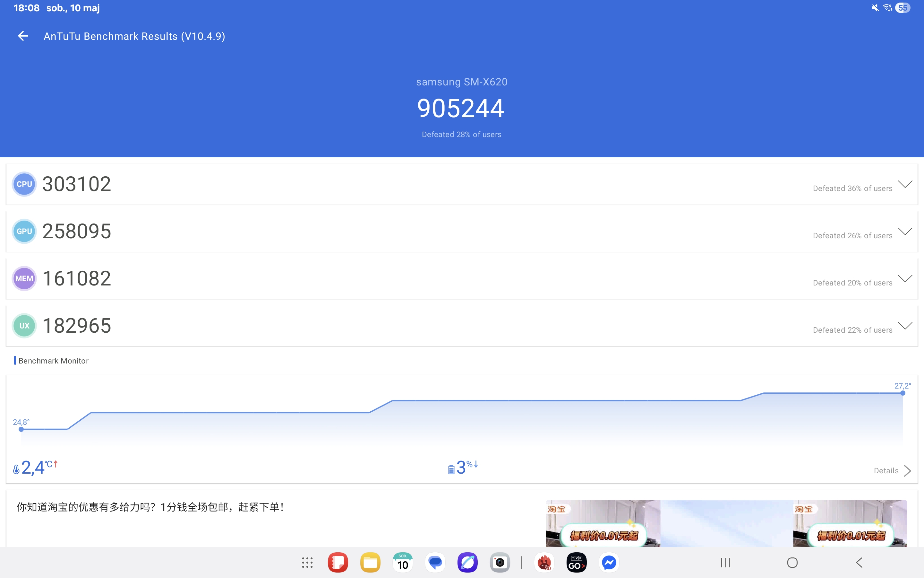Click Defeated 36% of users text
The width and height of the screenshot is (924, 578).
[852, 188]
